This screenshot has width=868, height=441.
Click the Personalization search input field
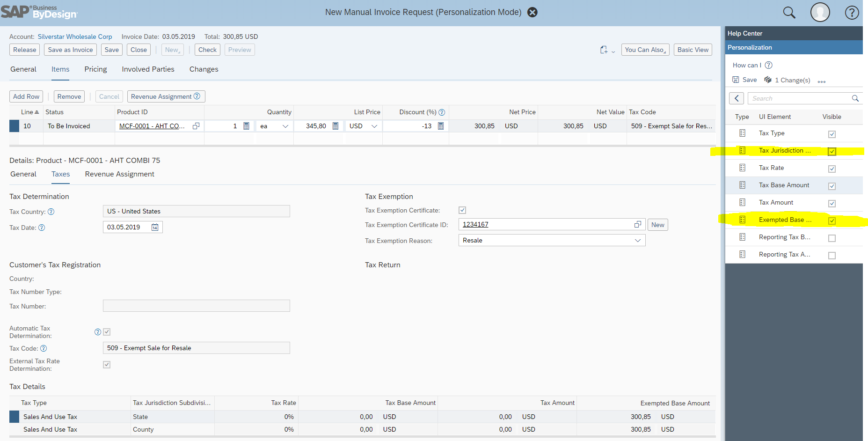coord(800,98)
